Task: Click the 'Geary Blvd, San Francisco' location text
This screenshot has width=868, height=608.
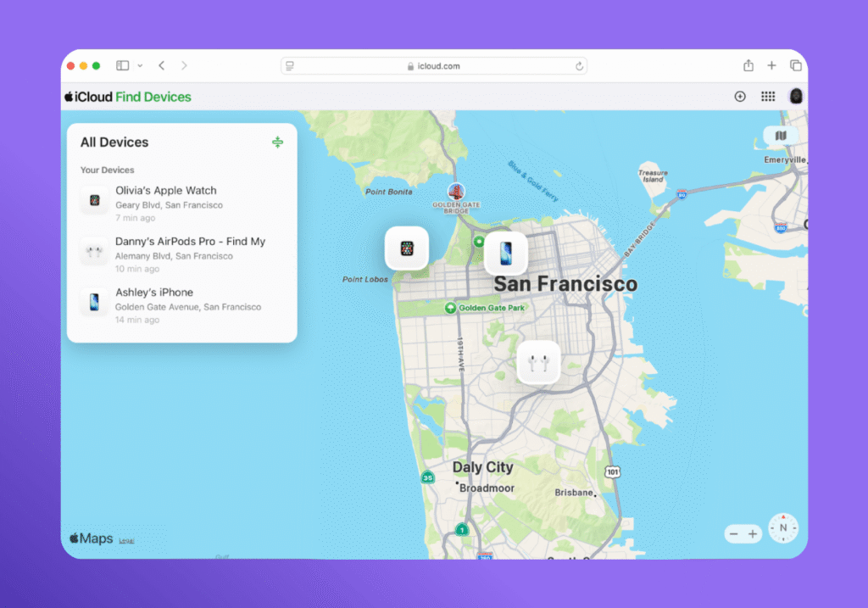Action: [169, 205]
